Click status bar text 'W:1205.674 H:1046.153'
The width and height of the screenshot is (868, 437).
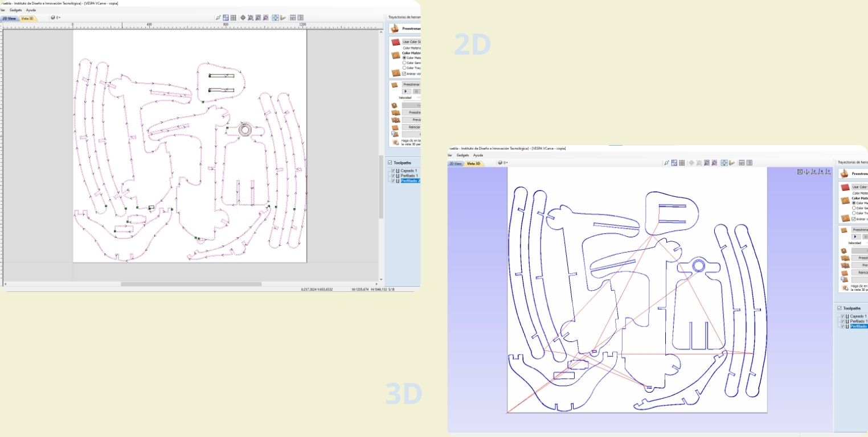point(369,289)
